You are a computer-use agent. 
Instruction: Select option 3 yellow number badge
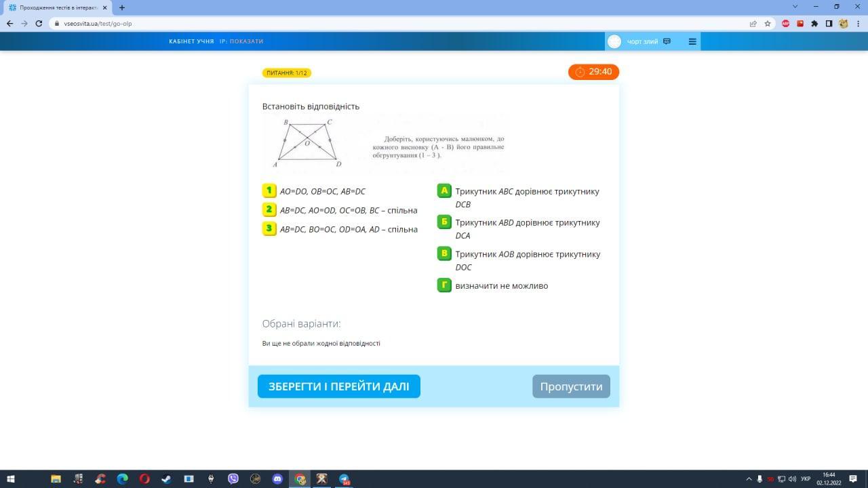[x=269, y=229]
